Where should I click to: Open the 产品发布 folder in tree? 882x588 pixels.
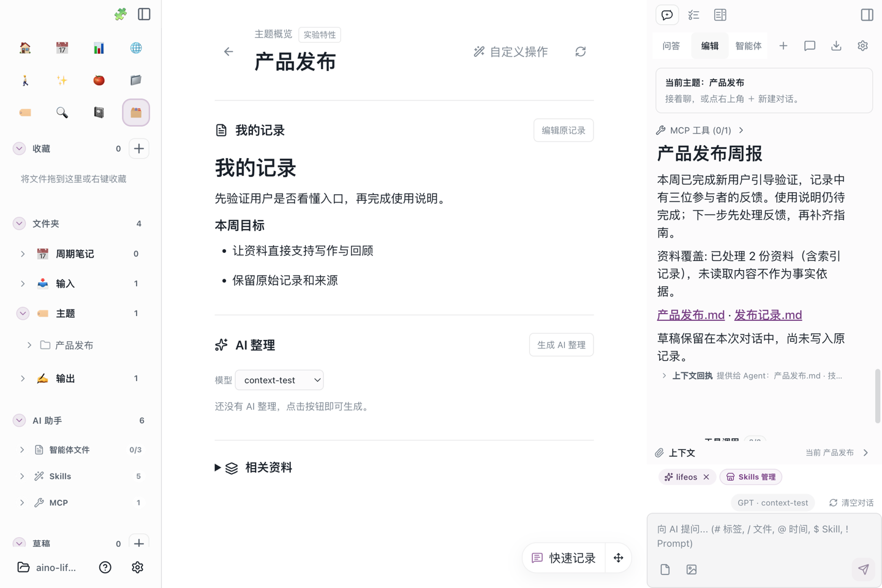click(74, 345)
